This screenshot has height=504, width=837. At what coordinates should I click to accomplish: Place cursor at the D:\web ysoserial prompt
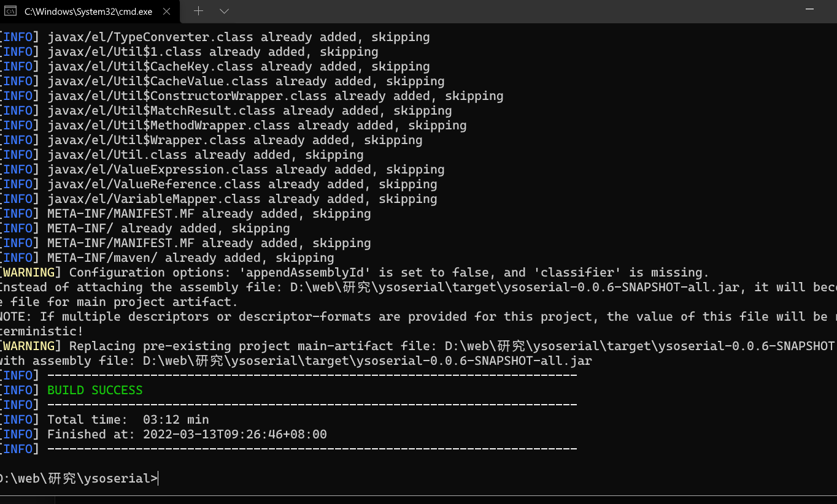pyautogui.click(x=79, y=479)
